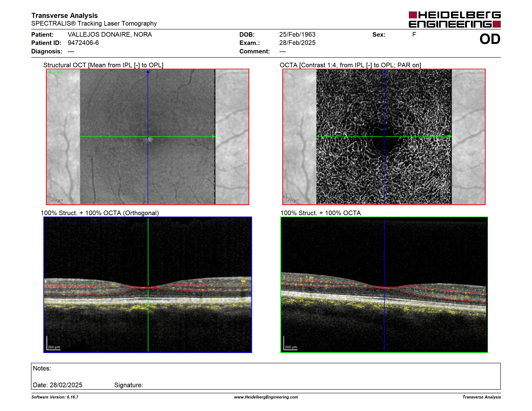This screenshot has width=532, height=411.
Task: Click the Sex value 'F'
Action: (x=414, y=35)
